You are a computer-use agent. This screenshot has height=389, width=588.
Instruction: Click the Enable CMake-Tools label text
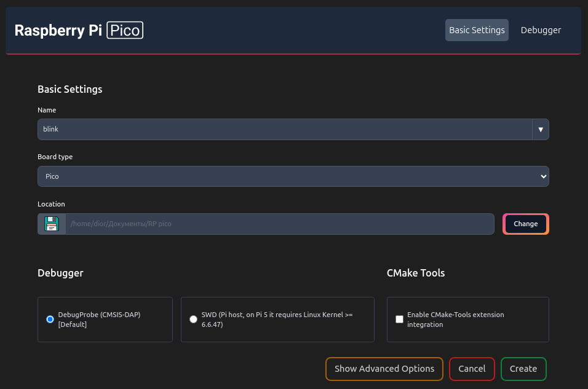click(x=456, y=320)
